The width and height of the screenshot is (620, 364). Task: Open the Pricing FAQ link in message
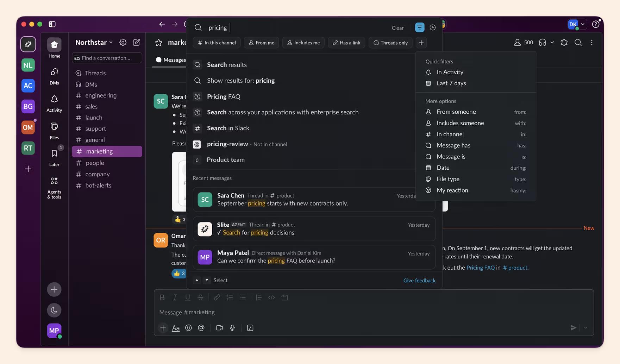(x=481, y=268)
